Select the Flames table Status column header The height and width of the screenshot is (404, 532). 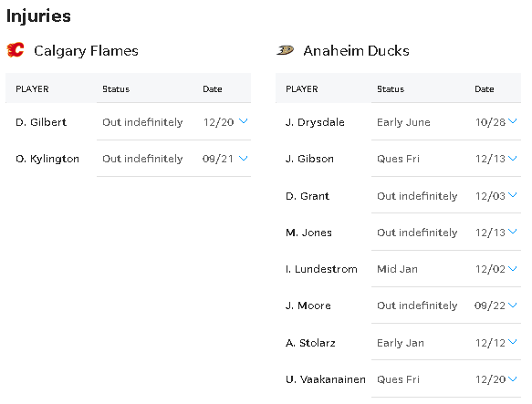pos(116,89)
